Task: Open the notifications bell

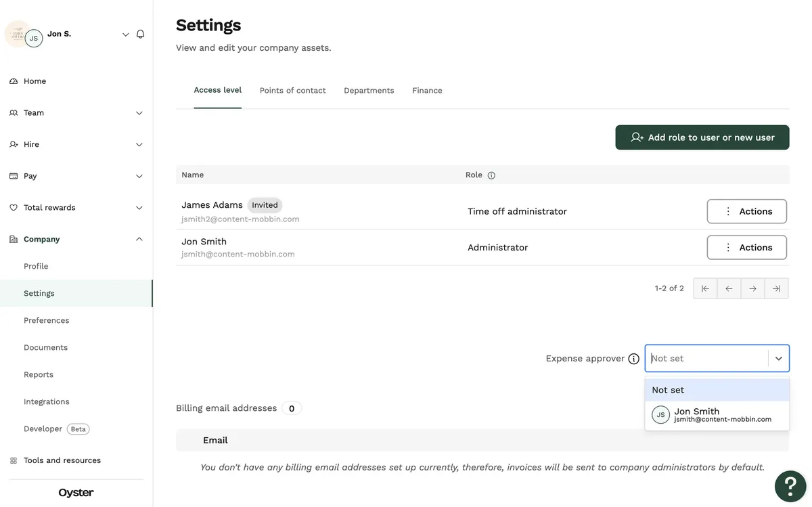Action: tap(140, 34)
